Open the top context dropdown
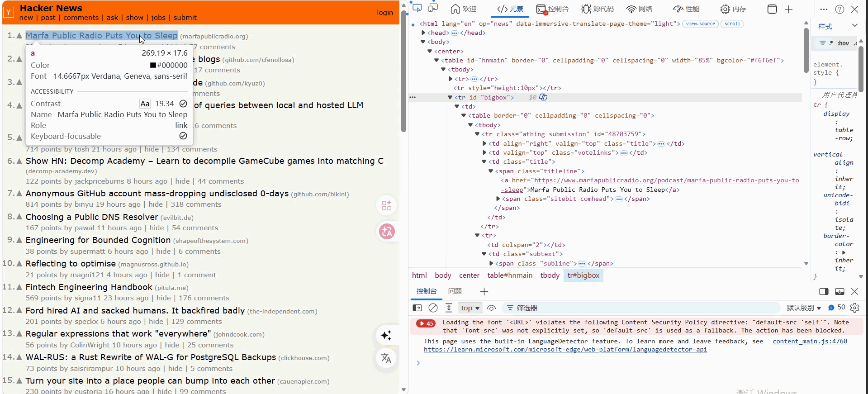Screen dimensions: 868x394 470,308
